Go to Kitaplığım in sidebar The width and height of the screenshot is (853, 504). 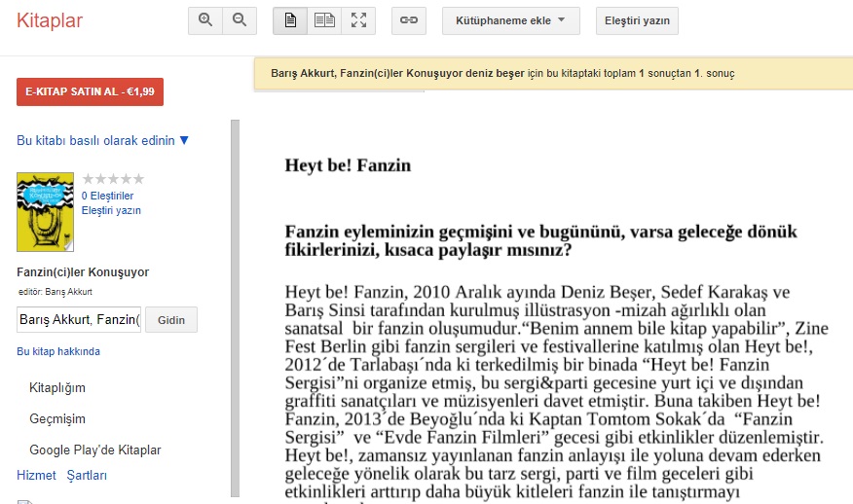coord(57,388)
